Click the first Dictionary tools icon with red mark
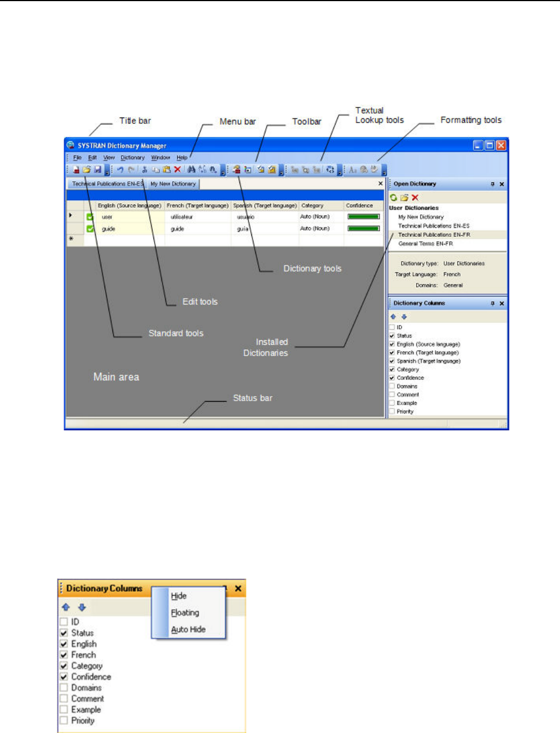Screen dimensions: 560x733 (237, 169)
